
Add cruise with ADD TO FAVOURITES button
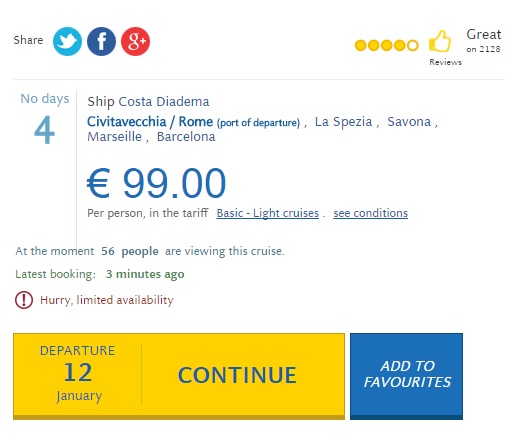click(x=406, y=376)
